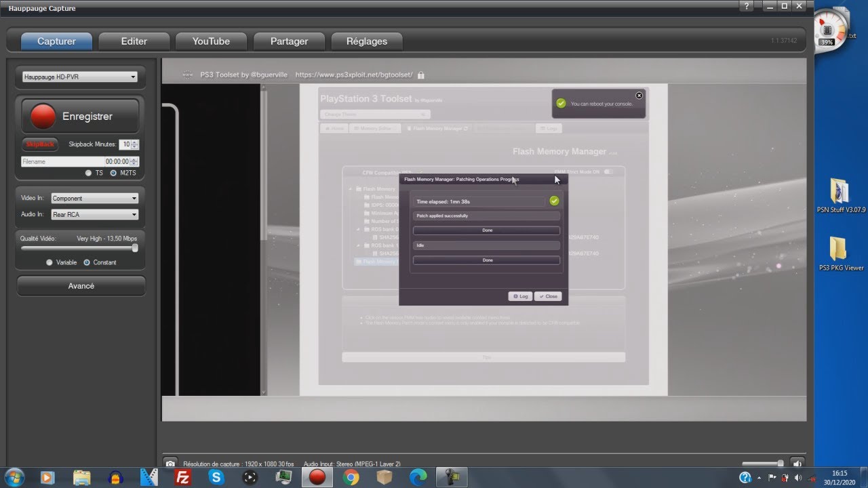This screenshot has height=488, width=868.
Task: Switch to the Partager tab
Action: 290,41
